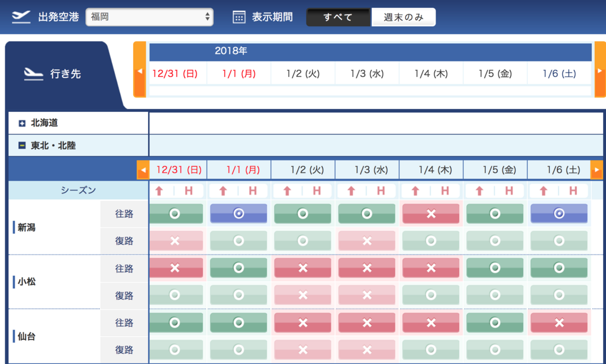
Task: Click 新潟 復路 unavailable cell on 1/3
Action: [367, 241]
